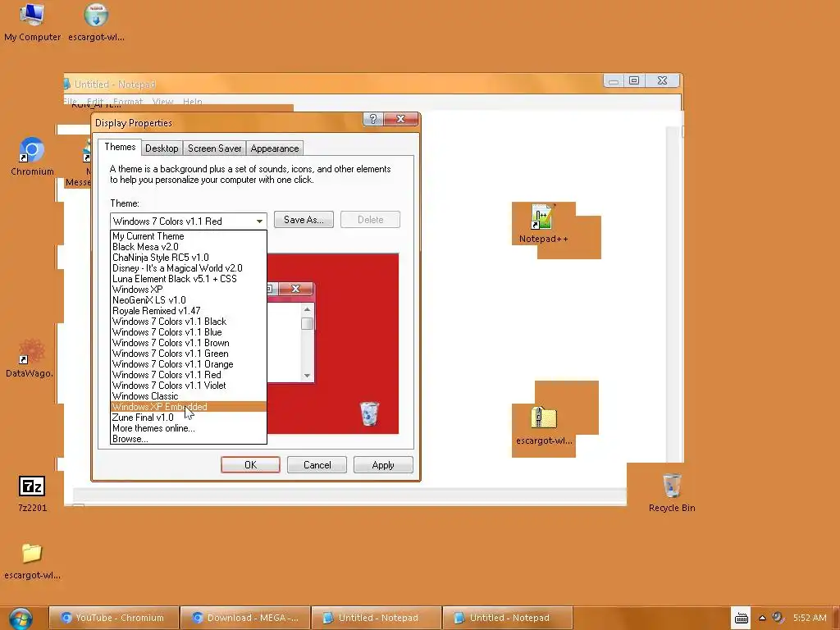The image size is (840, 630).
Task: Show hidden tray icons arrow
Action: [x=762, y=619]
